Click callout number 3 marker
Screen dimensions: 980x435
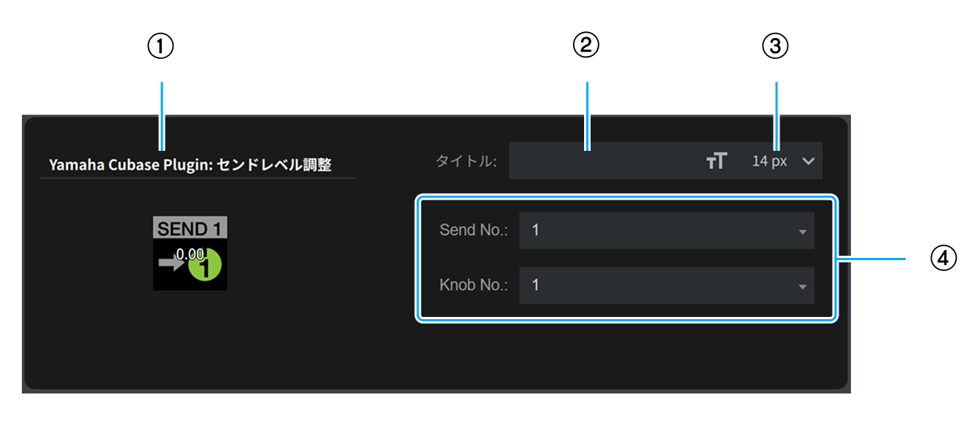(x=776, y=47)
